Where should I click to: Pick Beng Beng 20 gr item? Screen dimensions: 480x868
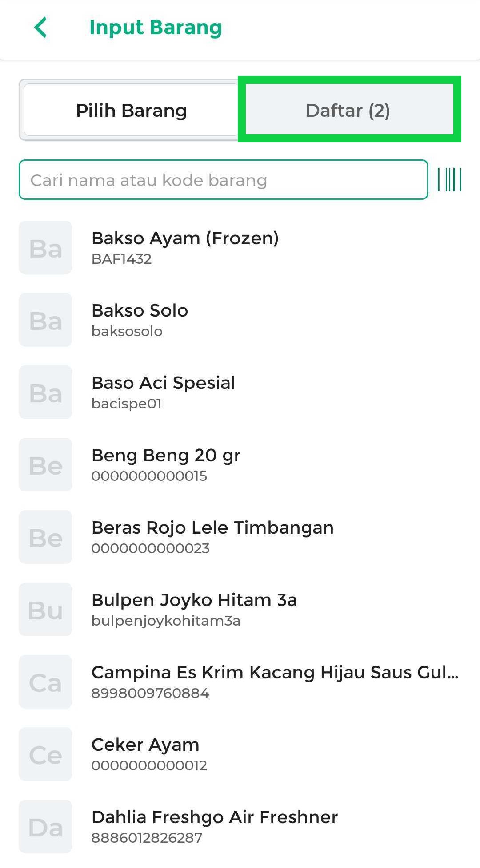[x=166, y=464]
